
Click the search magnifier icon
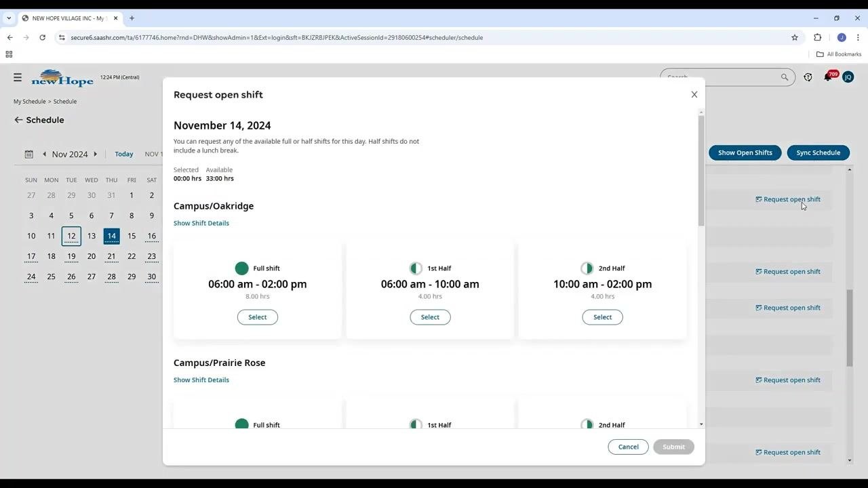click(x=785, y=77)
